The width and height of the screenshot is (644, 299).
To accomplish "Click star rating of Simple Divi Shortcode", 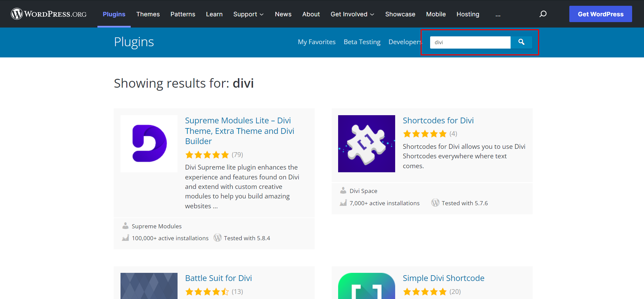I will 425,292.
